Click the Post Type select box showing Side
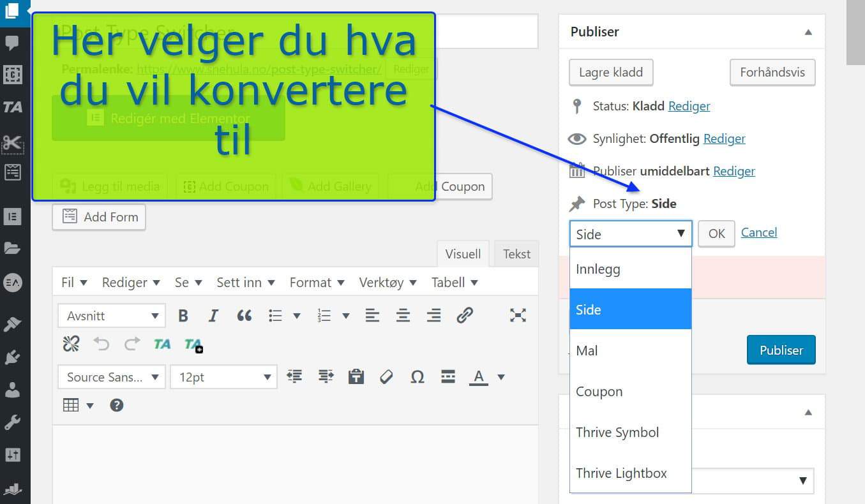 click(x=631, y=234)
